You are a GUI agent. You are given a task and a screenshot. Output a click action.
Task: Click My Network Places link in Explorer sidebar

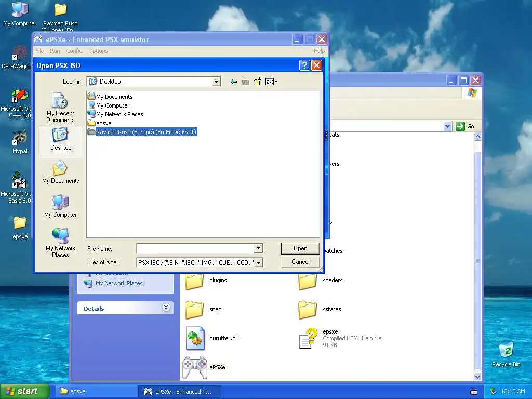pyautogui.click(x=119, y=283)
